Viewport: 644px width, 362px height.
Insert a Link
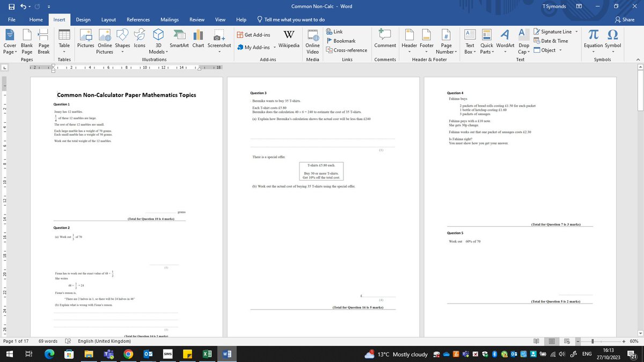coord(334,32)
